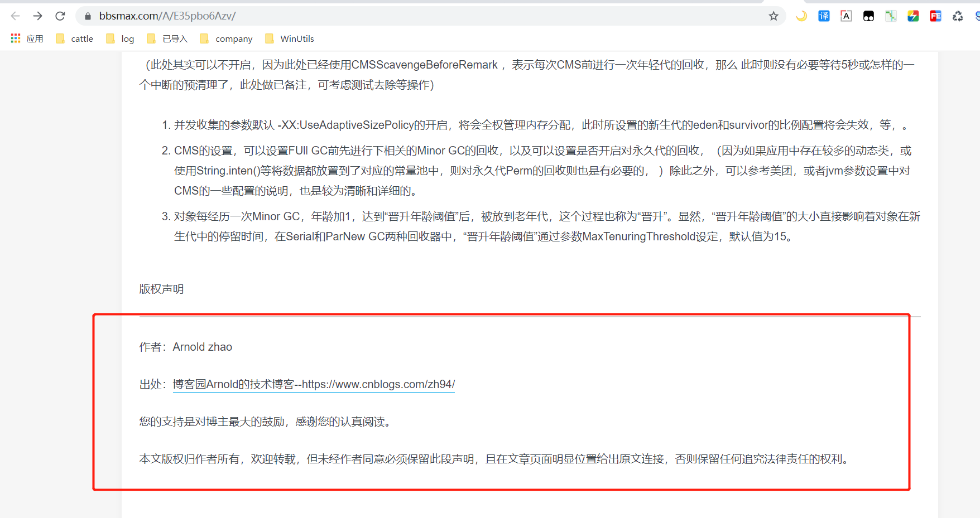Bookmark this page with the star
980x518 pixels.
(774, 16)
